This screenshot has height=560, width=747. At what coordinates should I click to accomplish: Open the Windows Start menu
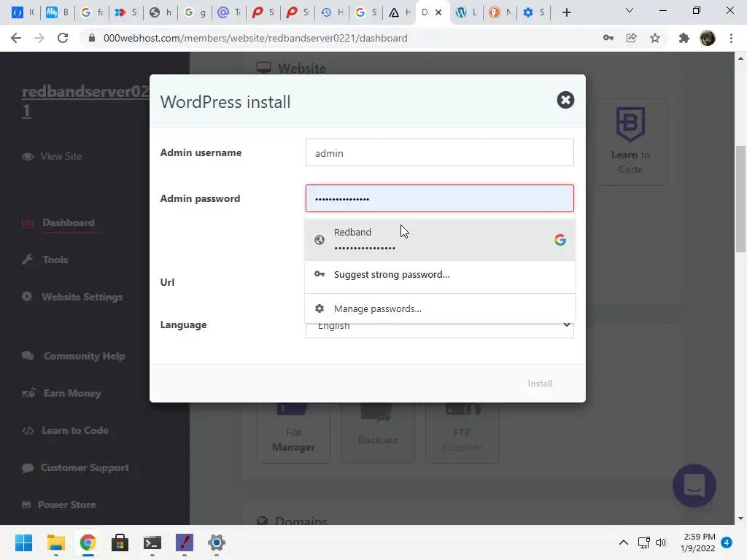pyautogui.click(x=24, y=542)
